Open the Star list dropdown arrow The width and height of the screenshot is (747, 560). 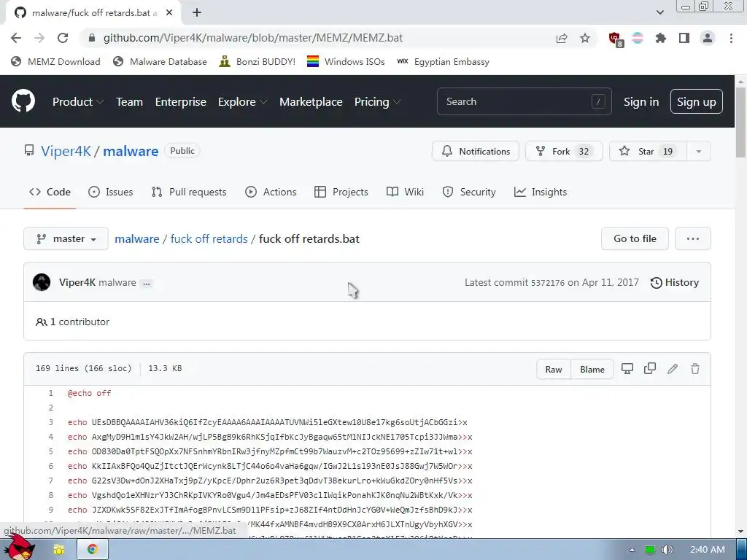[x=698, y=152]
